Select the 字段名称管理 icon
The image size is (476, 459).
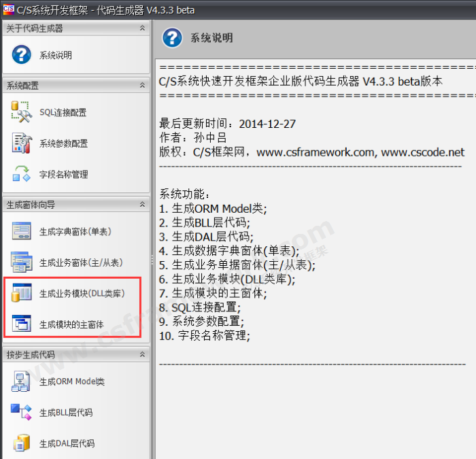pos(22,174)
